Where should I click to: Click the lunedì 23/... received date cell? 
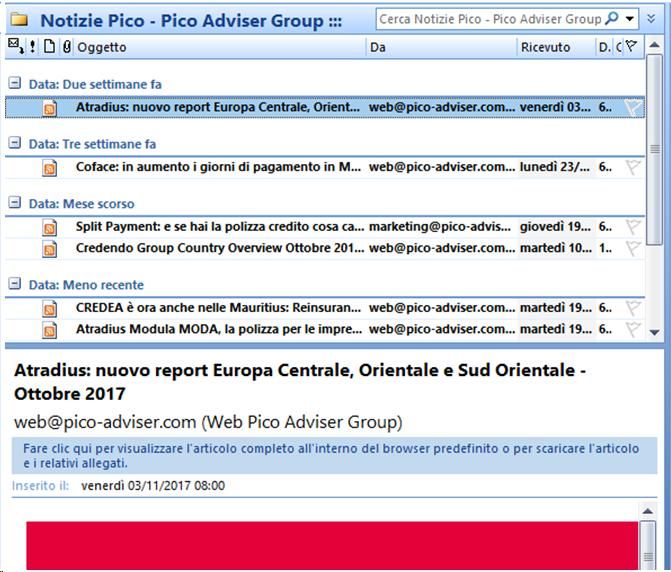click(x=555, y=167)
